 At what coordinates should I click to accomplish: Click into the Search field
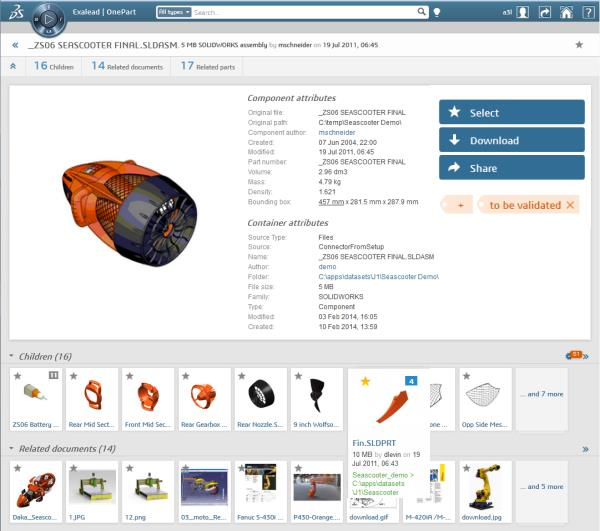304,12
